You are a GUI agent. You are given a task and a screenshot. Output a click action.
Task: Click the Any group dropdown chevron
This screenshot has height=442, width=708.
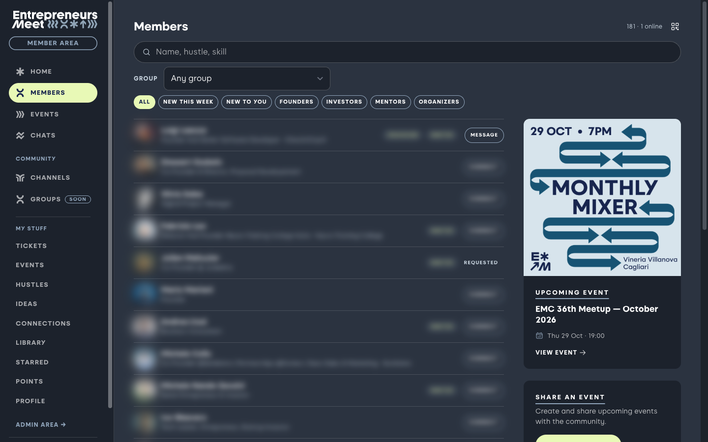pyautogui.click(x=320, y=79)
